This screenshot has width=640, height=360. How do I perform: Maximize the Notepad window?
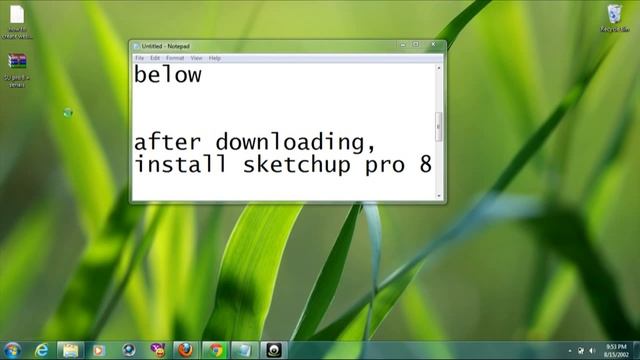[x=416, y=44]
